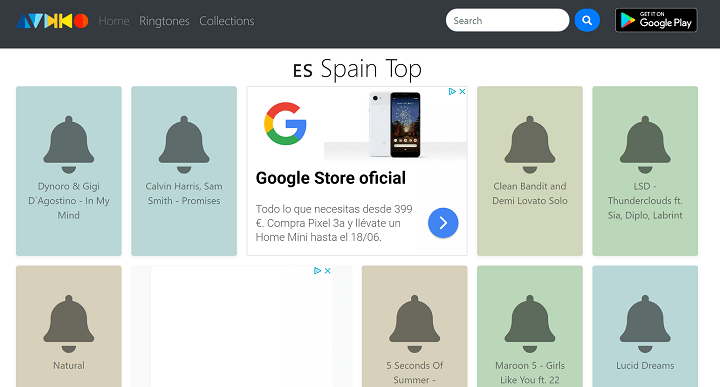Open the Lucid Dreams ringtone title
The image size is (720, 387).
point(645,365)
